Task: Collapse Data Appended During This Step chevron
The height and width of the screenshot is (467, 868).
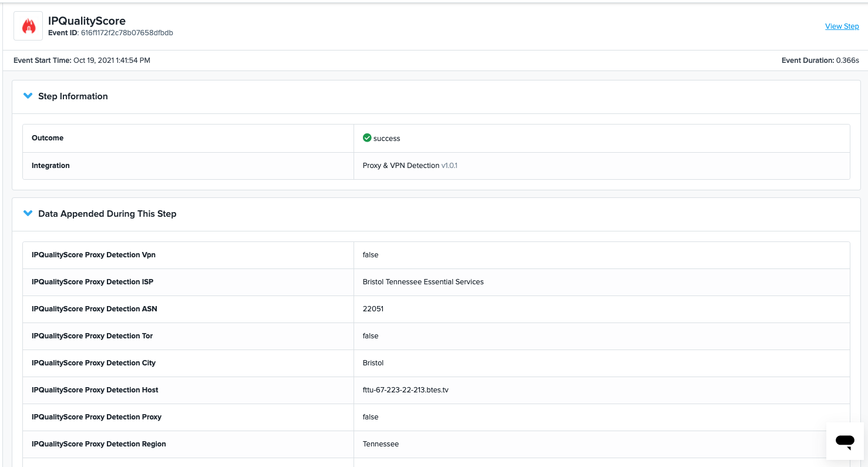Action: click(x=28, y=213)
